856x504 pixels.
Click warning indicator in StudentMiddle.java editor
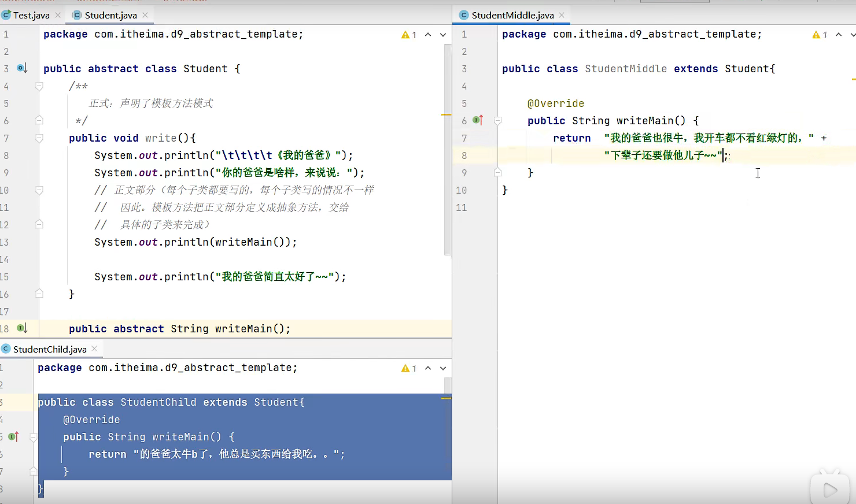tap(820, 35)
